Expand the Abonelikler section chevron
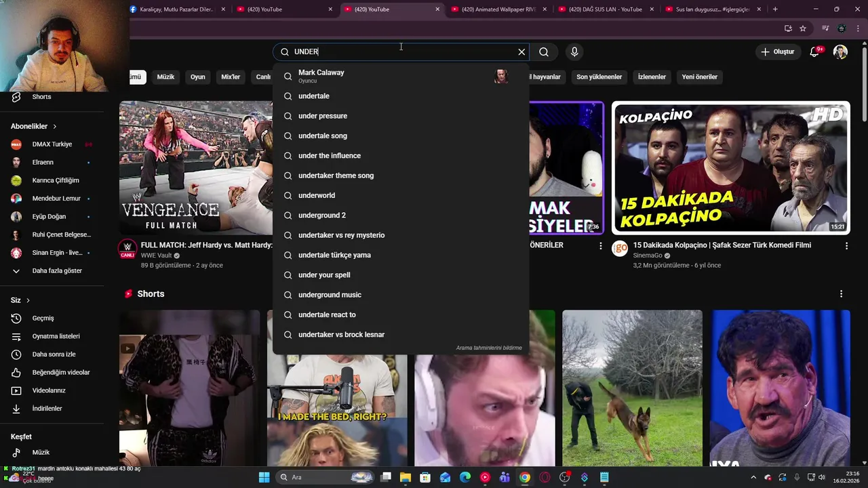This screenshot has height=488, width=868. (x=55, y=127)
